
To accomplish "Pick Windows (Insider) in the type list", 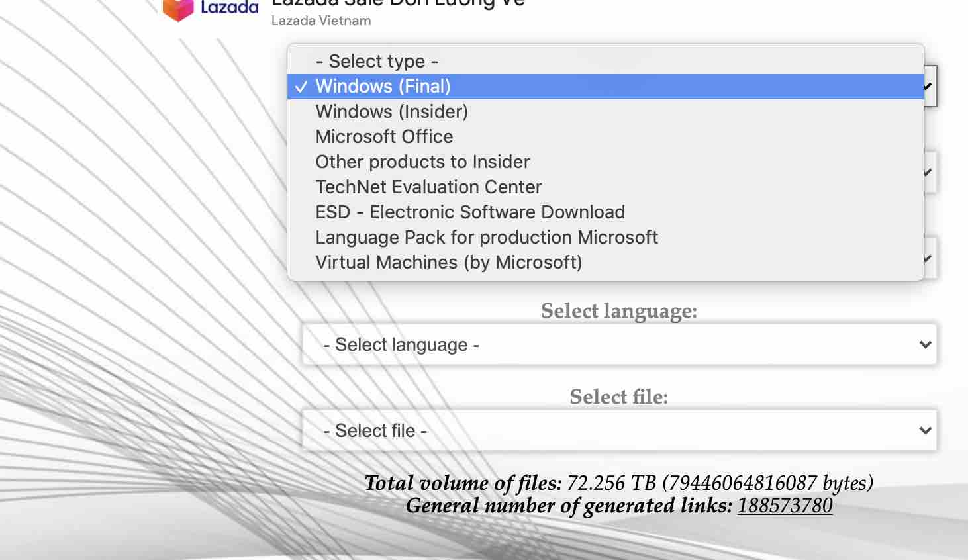I will (x=391, y=112).
